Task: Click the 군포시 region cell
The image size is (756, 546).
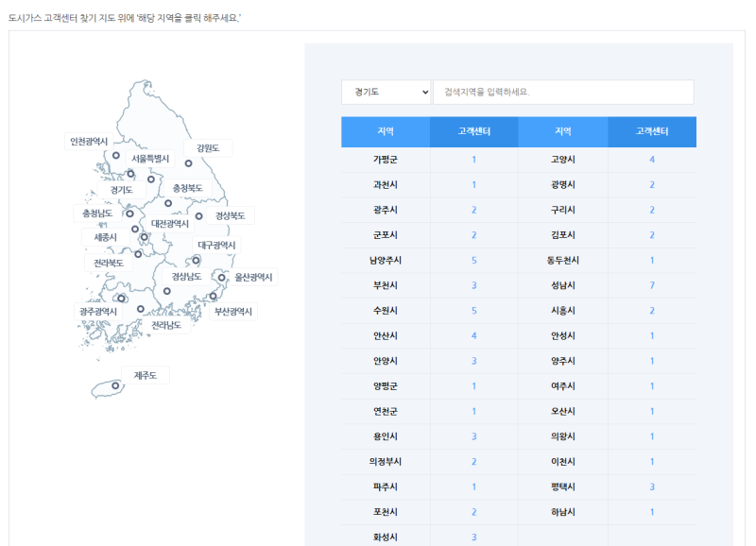Action: (x=386, y=235)
